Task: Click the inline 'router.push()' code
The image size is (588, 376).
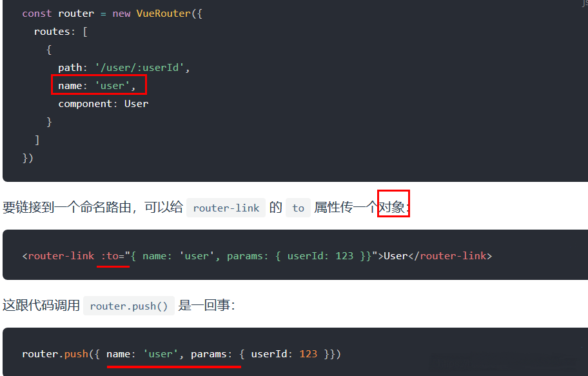Action: [x=129, y=306]
